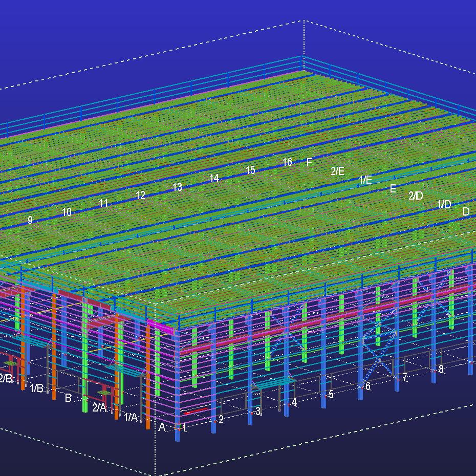The image size is (476, 476).
Task: Select grid label 8 at ground level
Action: point(441,369)
